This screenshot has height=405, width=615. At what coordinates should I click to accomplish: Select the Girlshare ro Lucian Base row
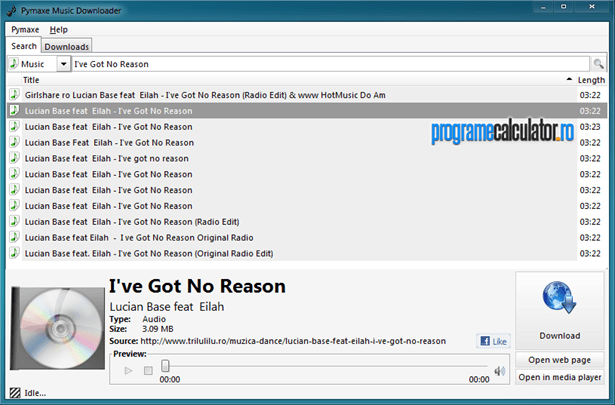pyautogui.click(x=307, y=95)
